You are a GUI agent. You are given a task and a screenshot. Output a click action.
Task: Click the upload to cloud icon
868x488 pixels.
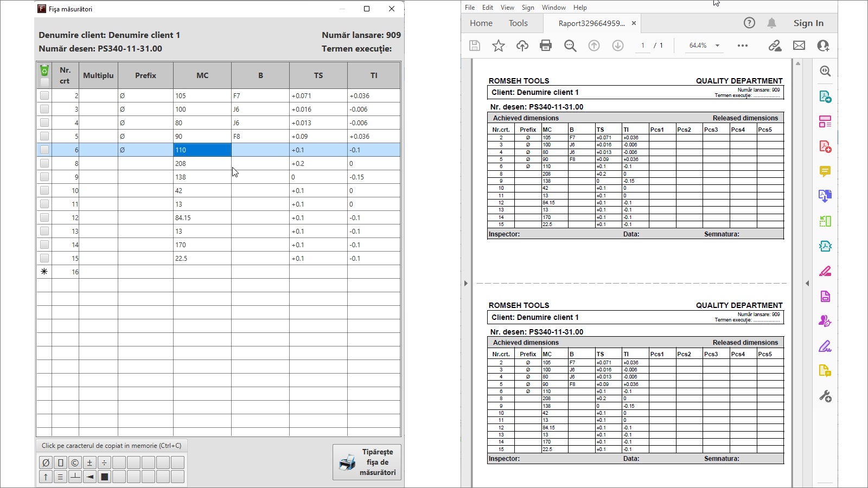coord(522,46)
